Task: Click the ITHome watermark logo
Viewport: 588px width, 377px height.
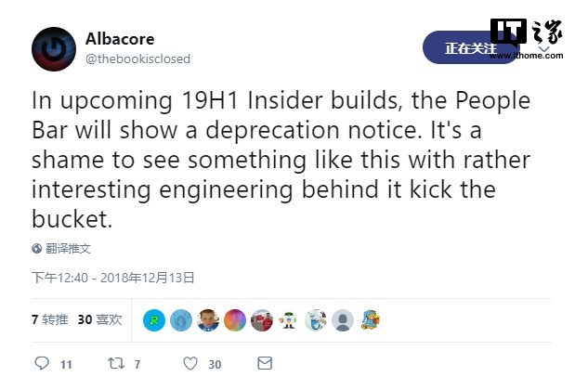Action: 527,39
